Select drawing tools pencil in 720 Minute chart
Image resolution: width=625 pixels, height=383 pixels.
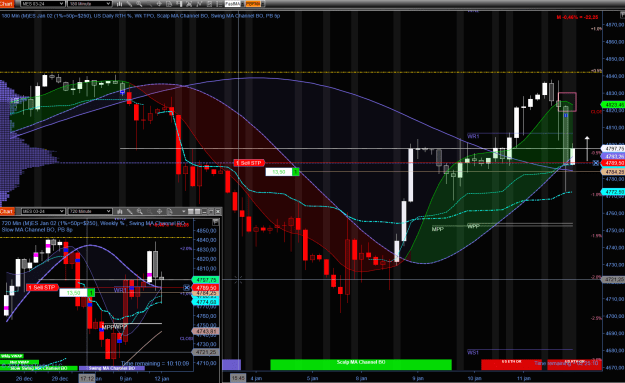coord(130,211)
